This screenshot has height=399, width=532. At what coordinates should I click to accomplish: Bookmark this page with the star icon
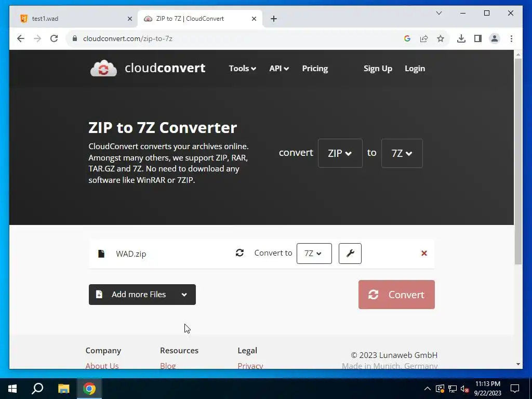pos(441,38)
